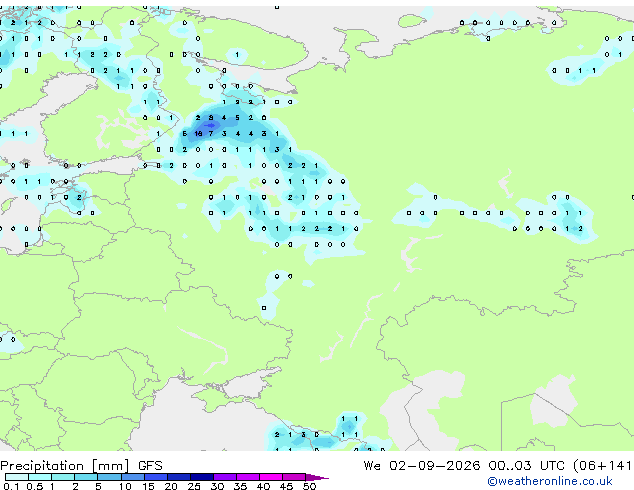Click the '50' legend scale label

(x=310, y=486)
